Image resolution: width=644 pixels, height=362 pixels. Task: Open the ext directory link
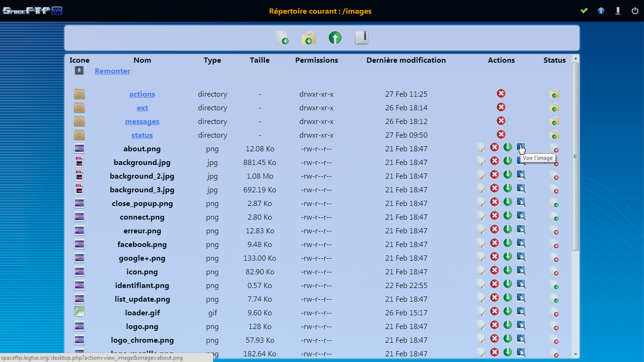pos(142,107)
